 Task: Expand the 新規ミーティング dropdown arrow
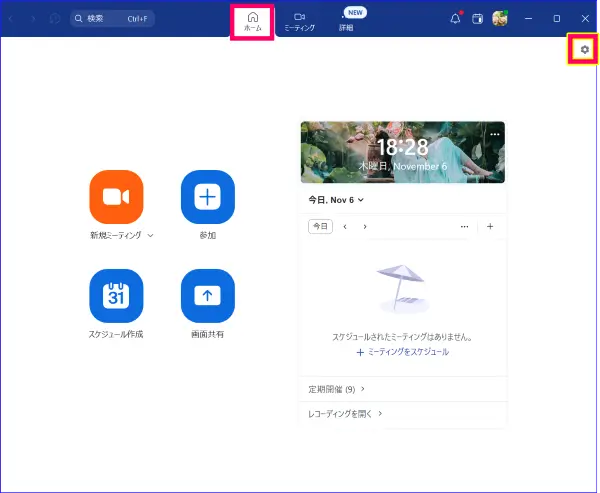click(x=150, y=236)
